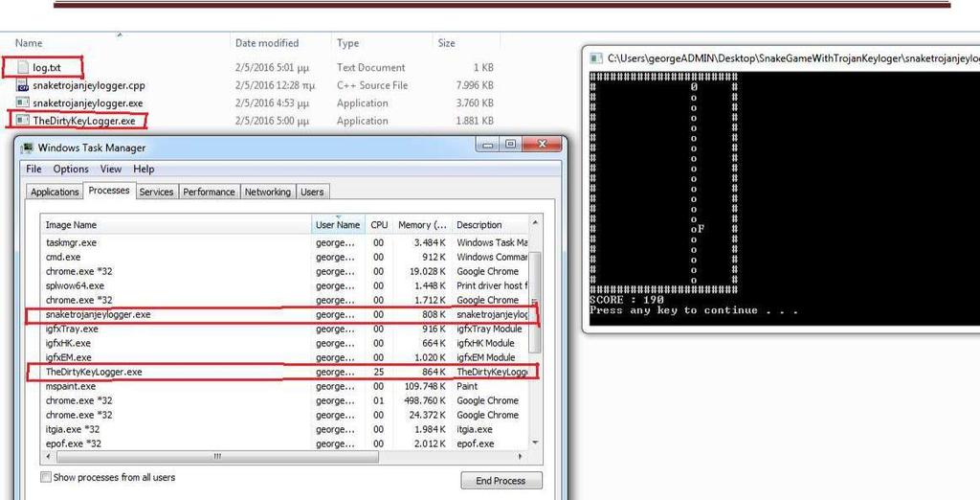The width and height of the screenshot is (980, 500).
Task: Switch to the Performance tab
Action: pos(209,193)
